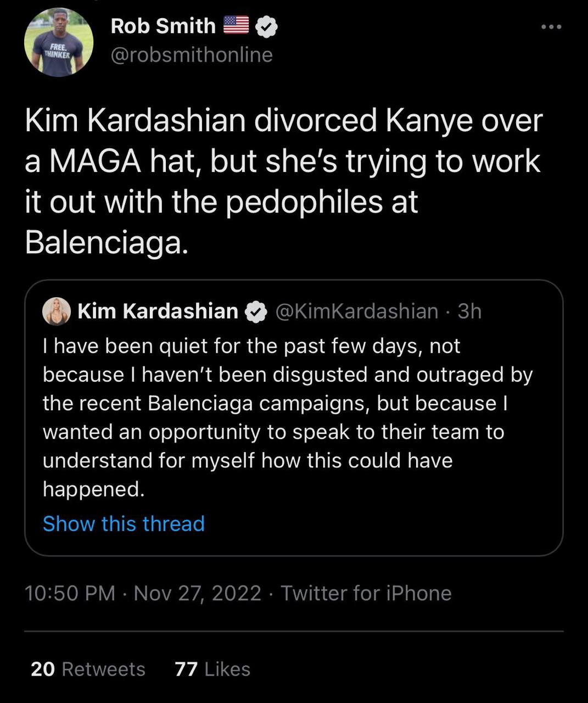Click Kim Kardashian's name in quoted tweet

pos(158,311)
